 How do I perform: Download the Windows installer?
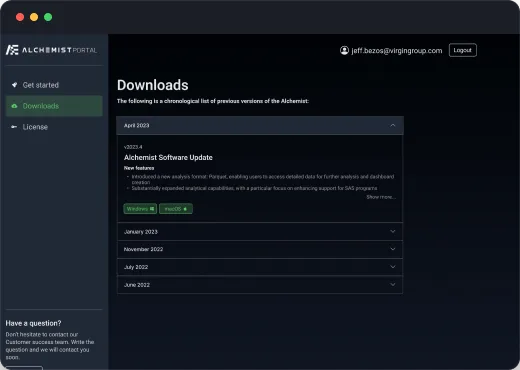(x=140, y=209)
